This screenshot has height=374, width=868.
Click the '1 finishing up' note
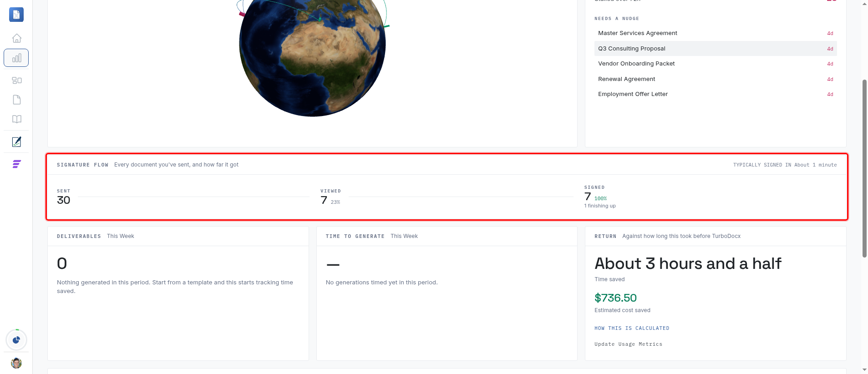600,206
